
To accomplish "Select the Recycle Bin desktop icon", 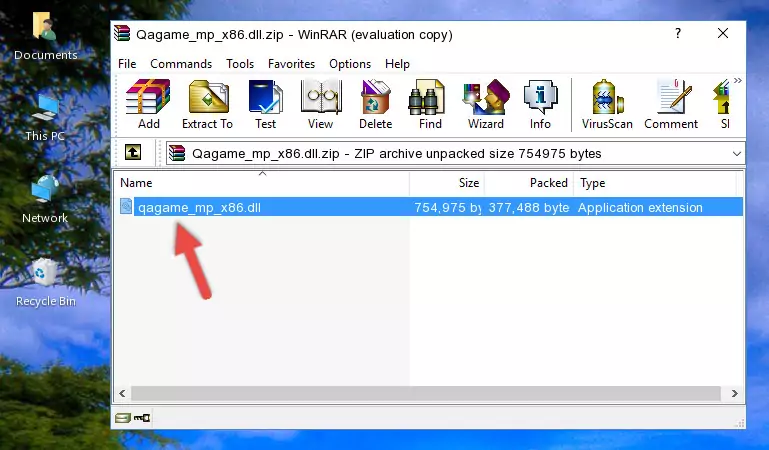I will click(45, 282).
